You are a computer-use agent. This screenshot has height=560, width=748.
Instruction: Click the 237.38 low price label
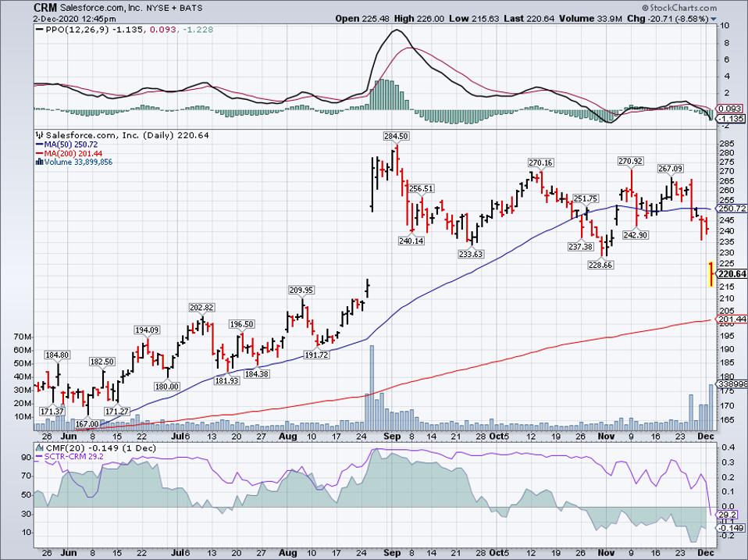point(581,247)
